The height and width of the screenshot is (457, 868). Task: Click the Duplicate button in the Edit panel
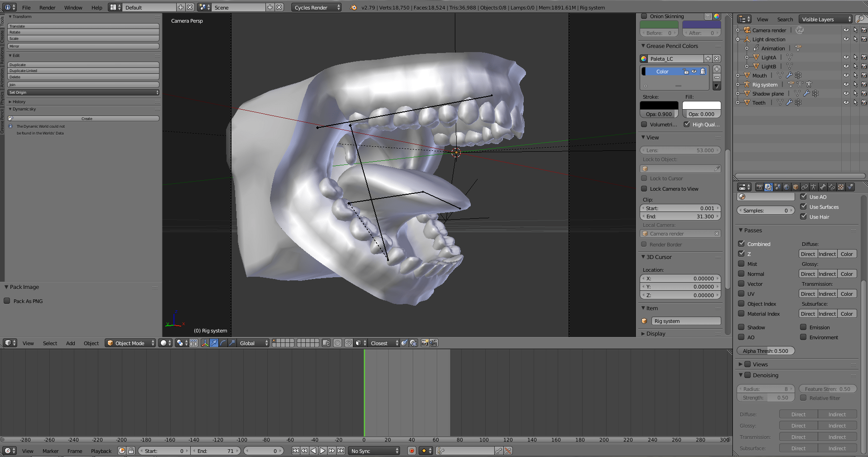tap(83, 65)
